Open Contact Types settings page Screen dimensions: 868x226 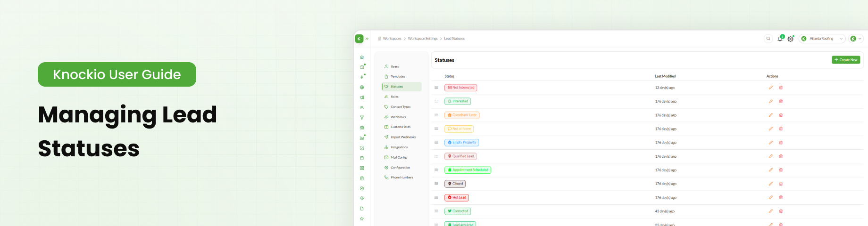click(x=401, y=107)
